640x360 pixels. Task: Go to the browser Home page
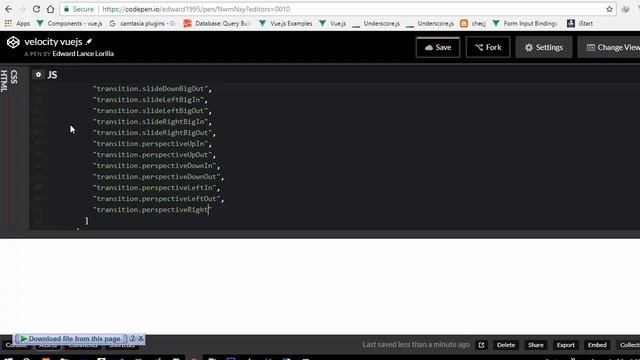[50, 9]
